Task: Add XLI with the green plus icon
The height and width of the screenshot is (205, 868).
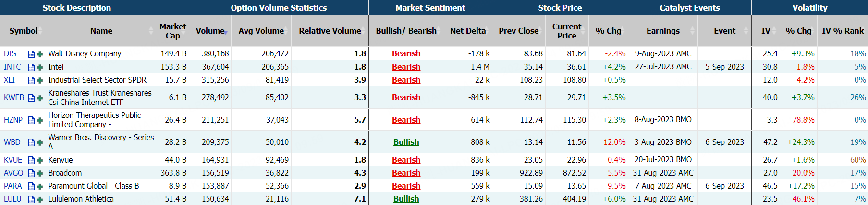Action: click(x=40, y=80)
